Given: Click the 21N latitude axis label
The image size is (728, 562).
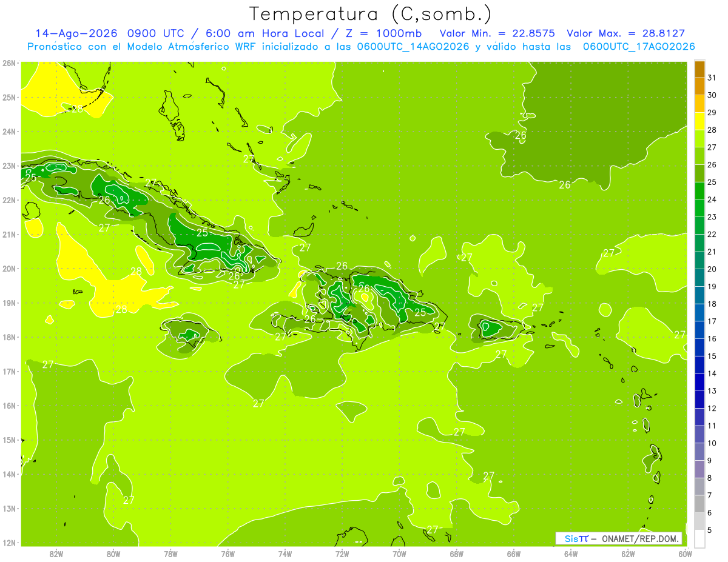Looking at the screenshot, I should [8, 235].
